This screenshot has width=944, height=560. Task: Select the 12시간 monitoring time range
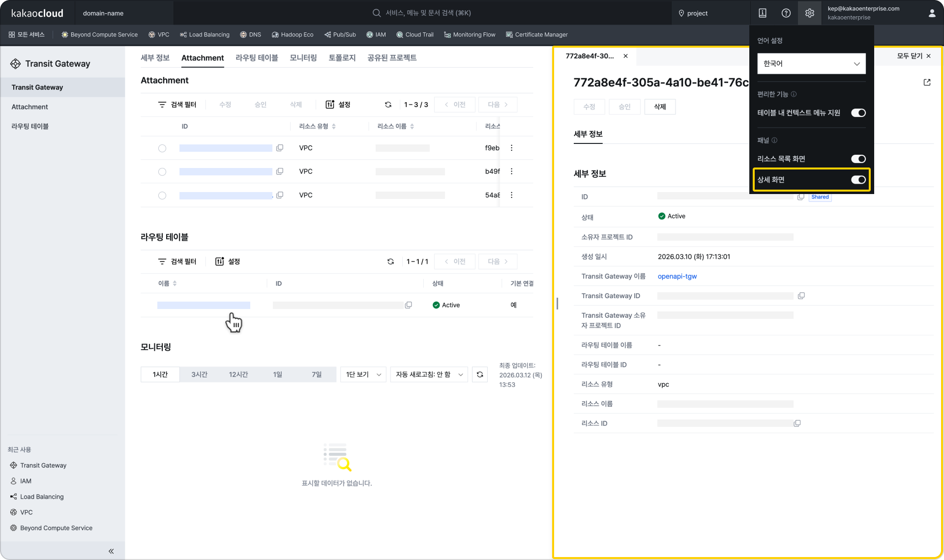click(238, 374)
